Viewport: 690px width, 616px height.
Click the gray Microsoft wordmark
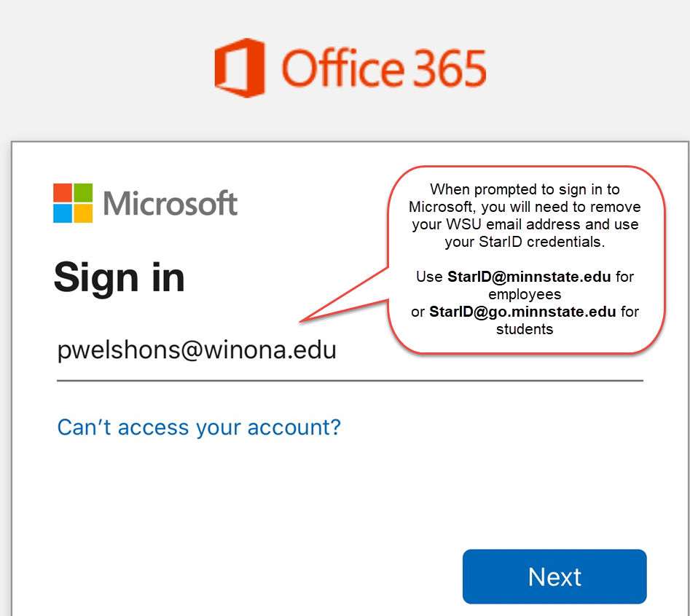[170, 203]
